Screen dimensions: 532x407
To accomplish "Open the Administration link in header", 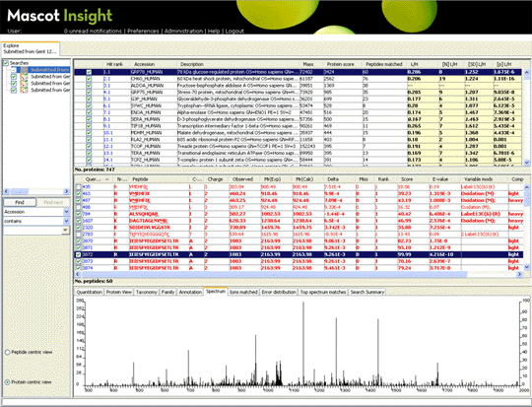I will pos(183,31).
